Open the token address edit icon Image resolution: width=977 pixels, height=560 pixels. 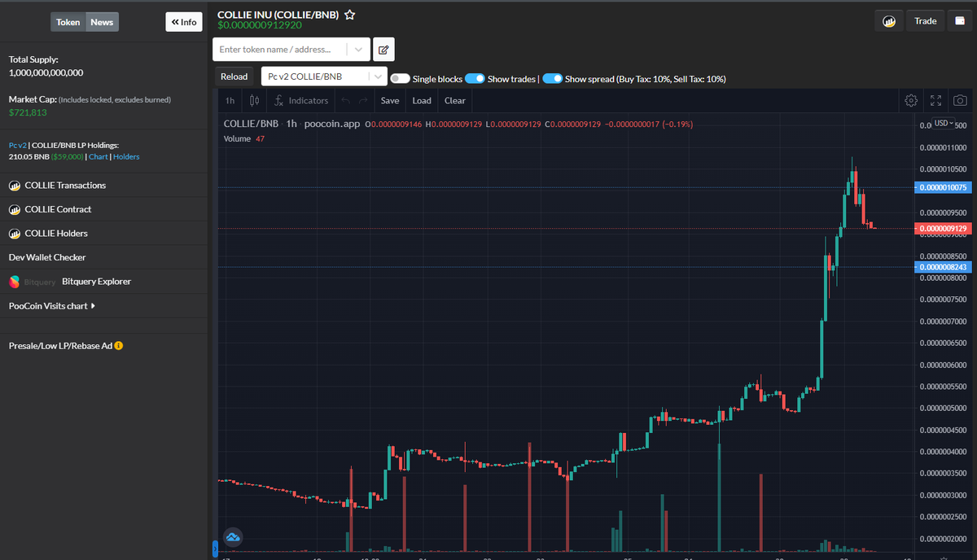383,50
